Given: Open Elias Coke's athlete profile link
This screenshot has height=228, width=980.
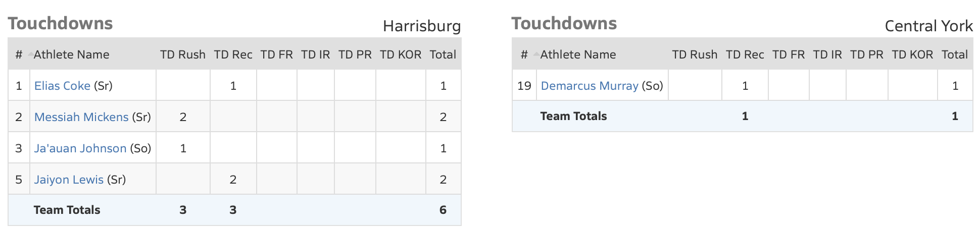Looking at the screenshot, I should coord(62,86).
